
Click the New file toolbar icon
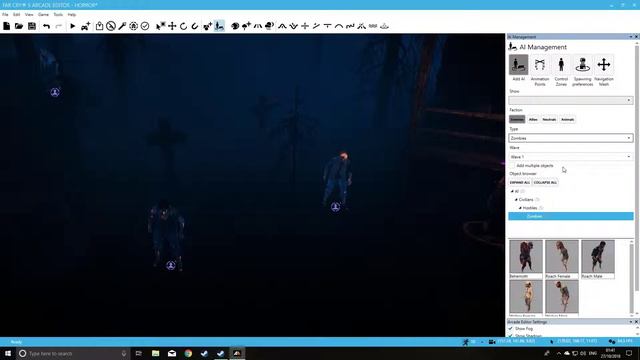(x=7, y=26)
